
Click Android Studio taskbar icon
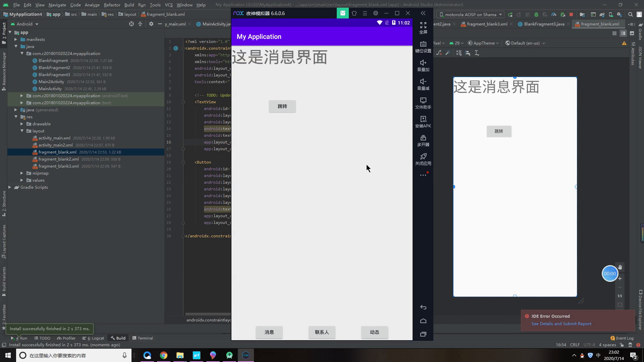(229, 355)
